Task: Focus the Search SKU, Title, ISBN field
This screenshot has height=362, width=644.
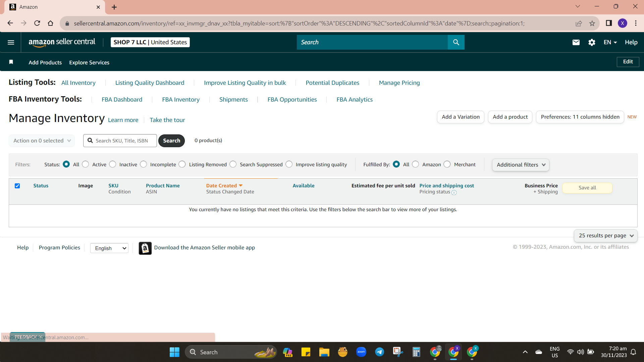Action: click(120, 141)
